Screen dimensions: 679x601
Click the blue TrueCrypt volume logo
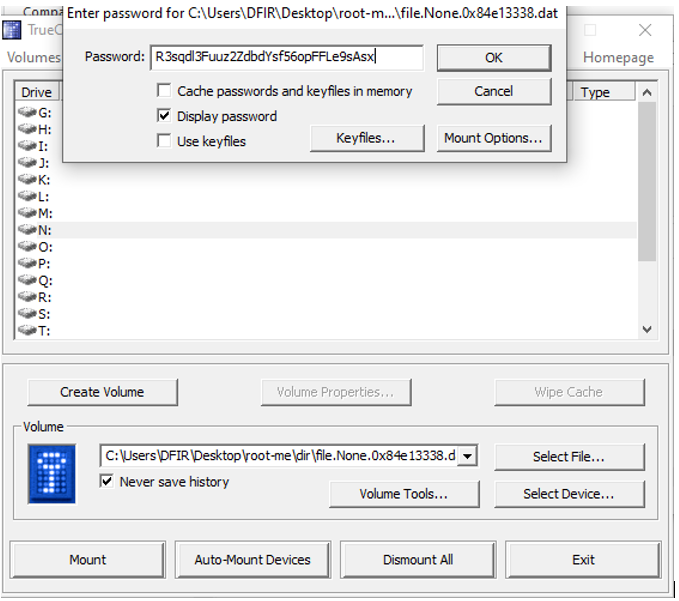tap(52, 474)
